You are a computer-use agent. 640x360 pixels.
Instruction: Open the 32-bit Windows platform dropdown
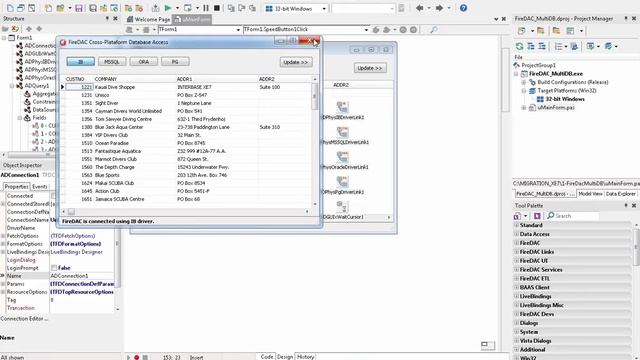click(x=324, y=8)
